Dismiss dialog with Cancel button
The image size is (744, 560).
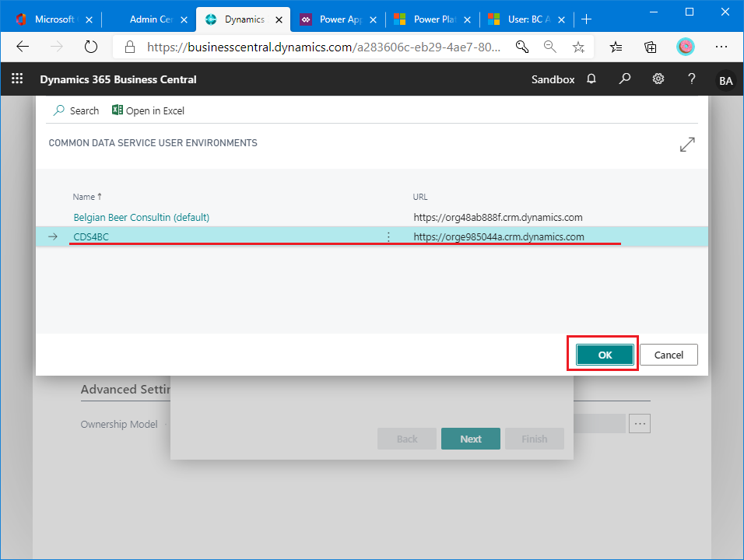click(669, 355)
